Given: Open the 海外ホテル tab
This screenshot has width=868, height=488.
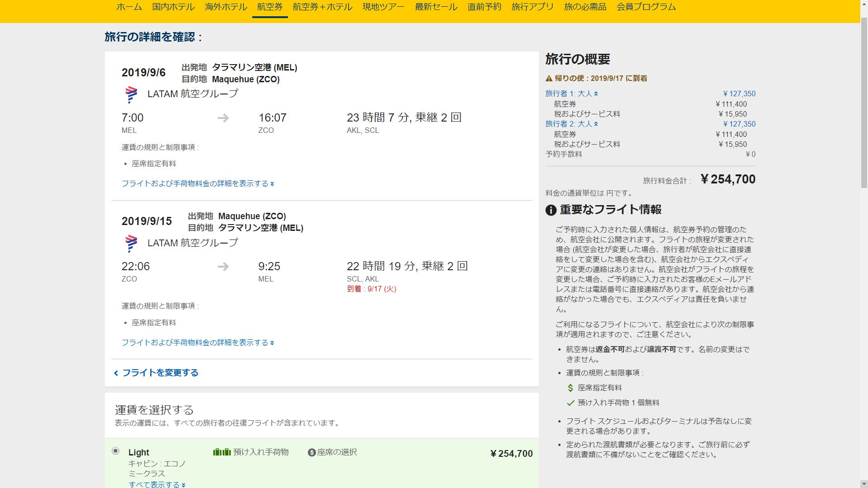Looking at the screenshot, I should coord(226,7).
